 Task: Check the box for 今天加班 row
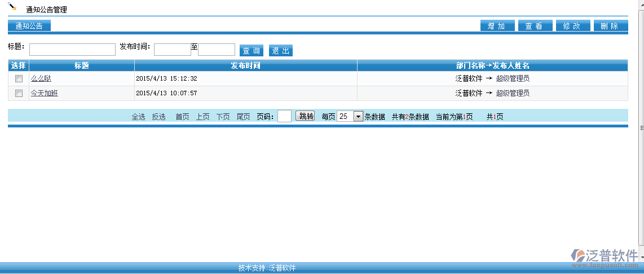coord(19,93)
